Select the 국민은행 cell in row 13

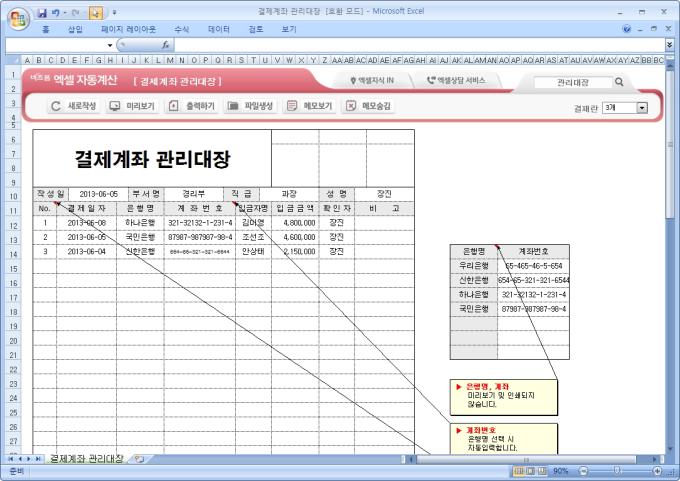pos(140,237)
